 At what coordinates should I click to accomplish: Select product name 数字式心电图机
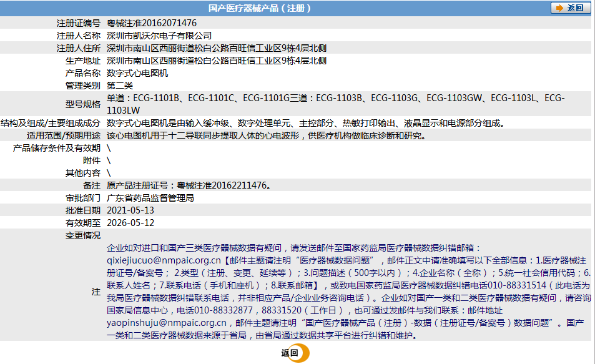tap(137, 73)
